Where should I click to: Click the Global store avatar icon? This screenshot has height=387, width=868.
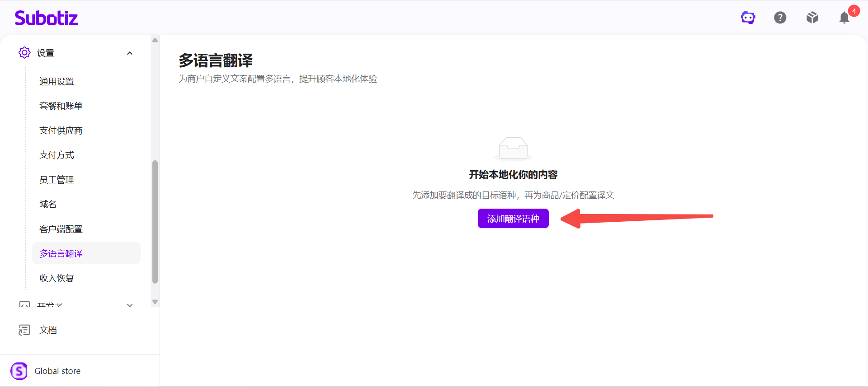pyautogui.click(x=19, y=371)
